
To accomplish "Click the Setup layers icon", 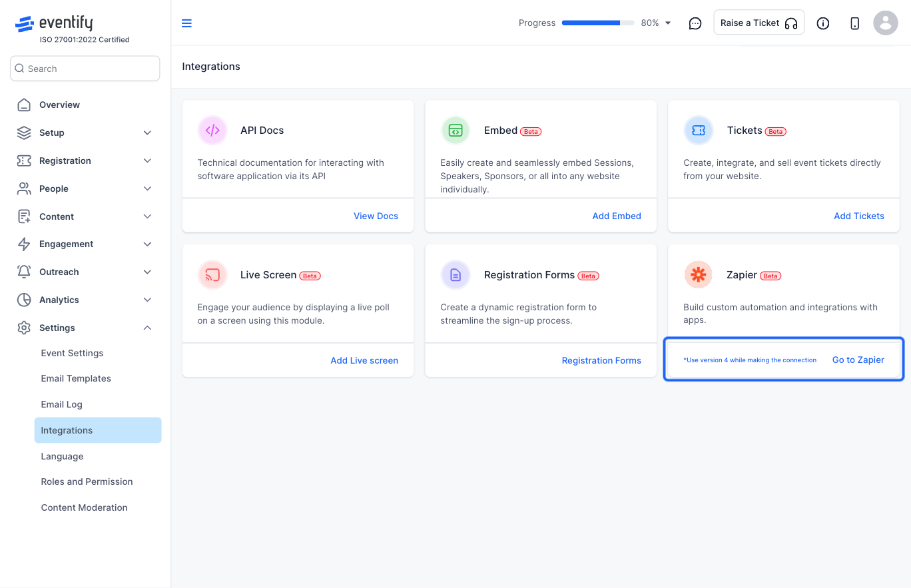I will [x=24, y=133].
